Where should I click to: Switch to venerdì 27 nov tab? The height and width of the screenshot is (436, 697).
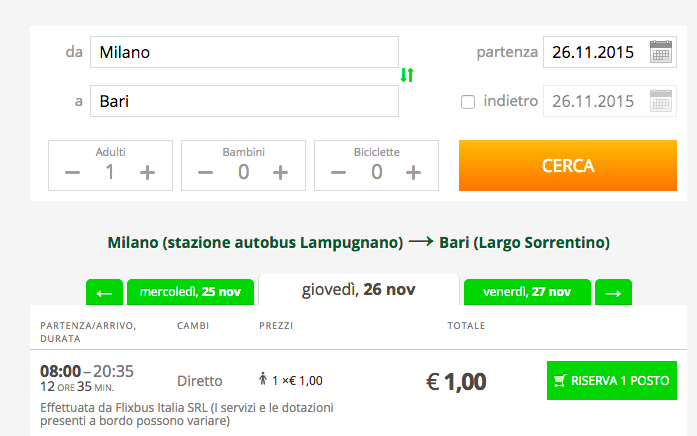tap(527, 292)
